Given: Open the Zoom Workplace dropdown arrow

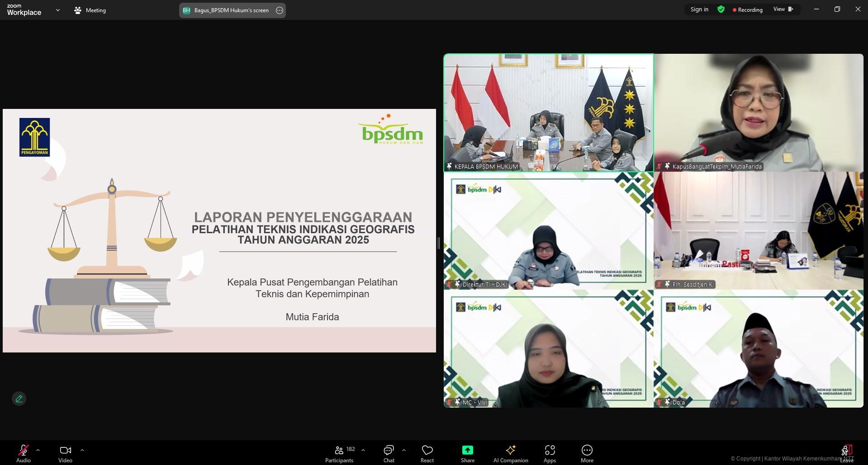Looking at the screenshot, I should click(57, 10).
